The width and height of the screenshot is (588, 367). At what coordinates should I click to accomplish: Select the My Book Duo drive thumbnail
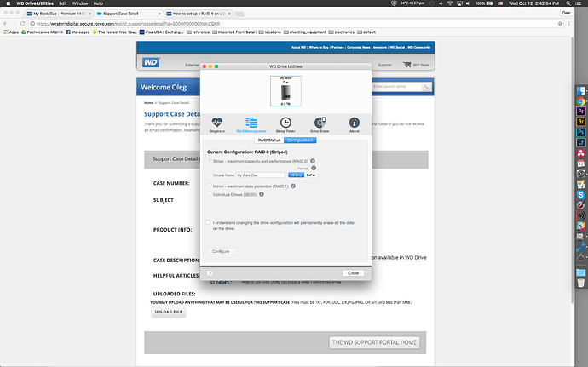[285, 91]
